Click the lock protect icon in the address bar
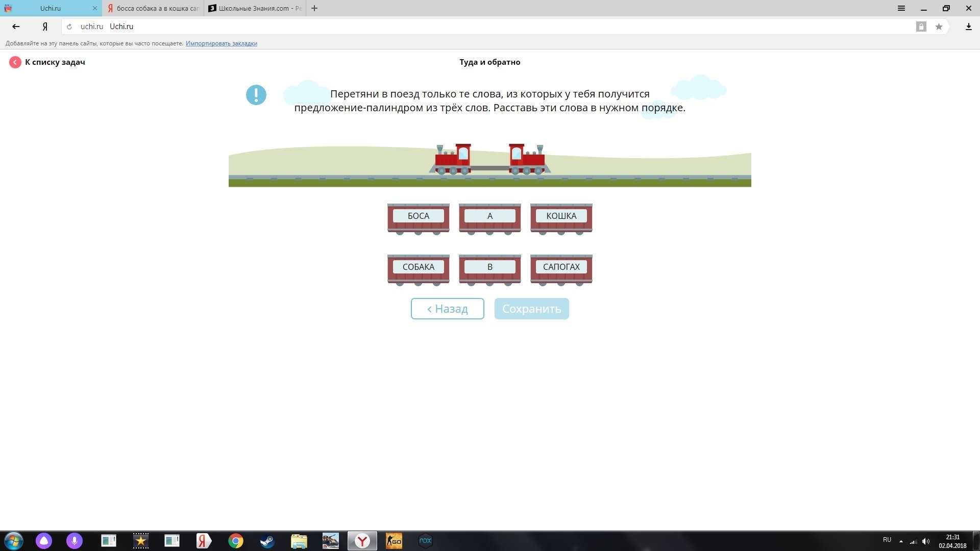 [x=921, y=27]
